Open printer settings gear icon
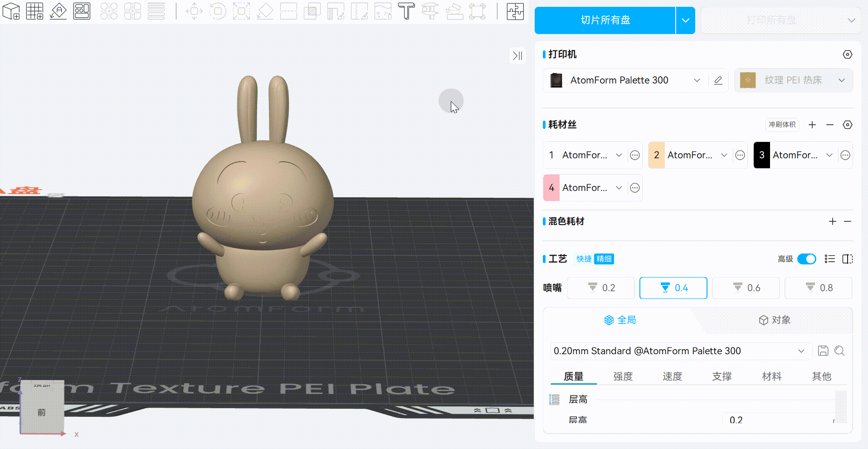Viewport: 868px width, 449px height. click(x=847, y=54)
